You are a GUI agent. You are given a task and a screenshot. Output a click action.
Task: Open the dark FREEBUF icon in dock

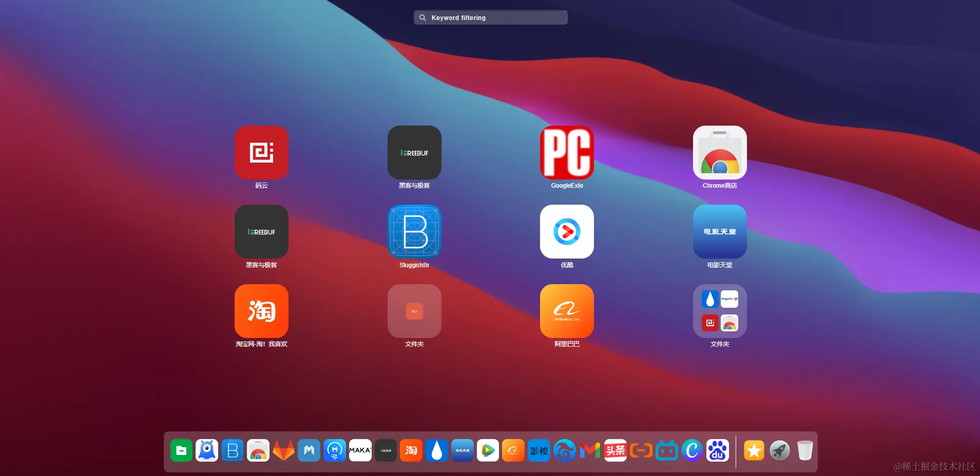386,450
